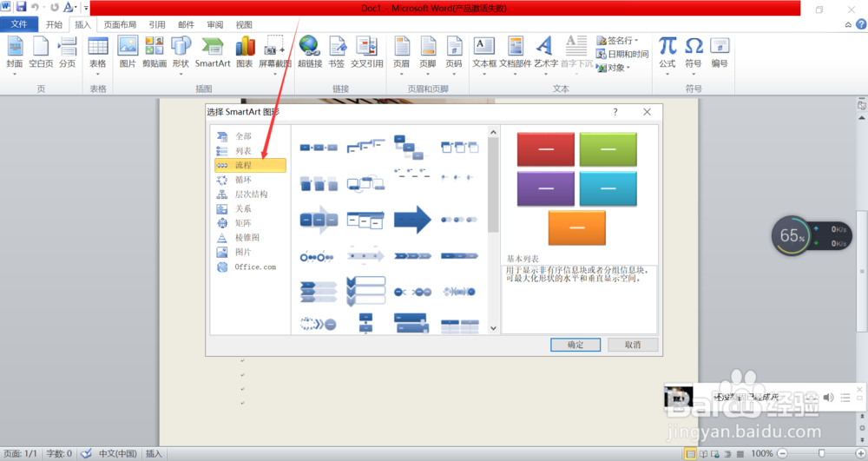Choose the big right arrow process layout
The height and width of the screenshot is (461, 868).
pos(412,219)
